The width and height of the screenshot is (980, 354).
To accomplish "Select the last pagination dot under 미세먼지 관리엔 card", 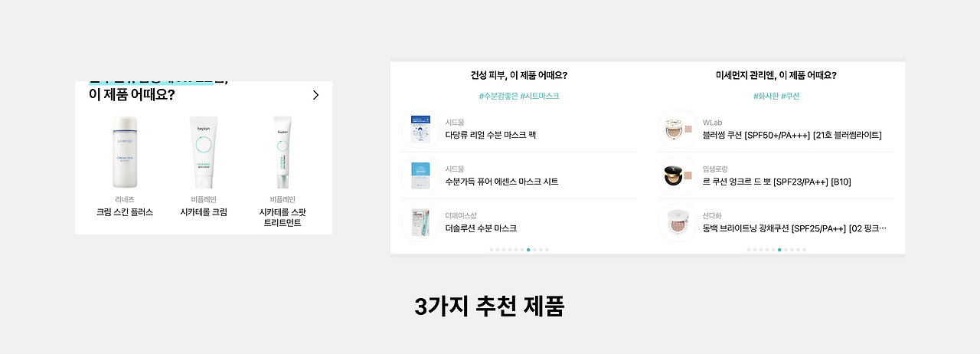I will (804, 250).
